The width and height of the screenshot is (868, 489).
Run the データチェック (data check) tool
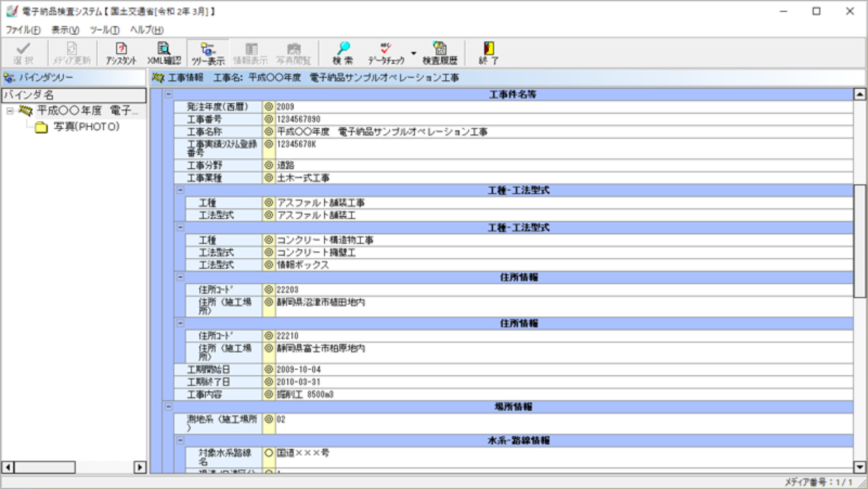point(385,52)
